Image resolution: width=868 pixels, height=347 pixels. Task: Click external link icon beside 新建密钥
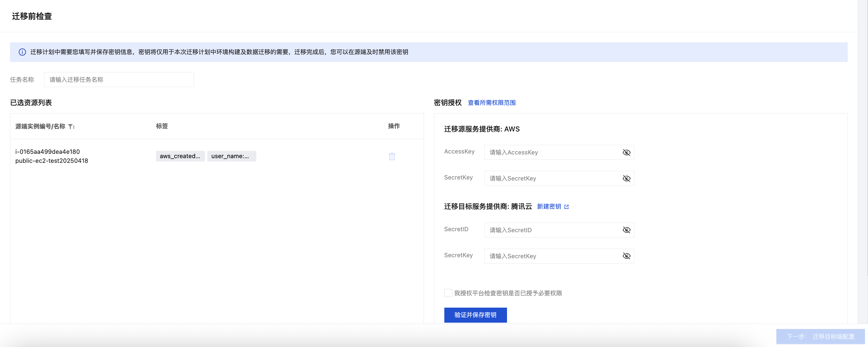tap(566, 207)
